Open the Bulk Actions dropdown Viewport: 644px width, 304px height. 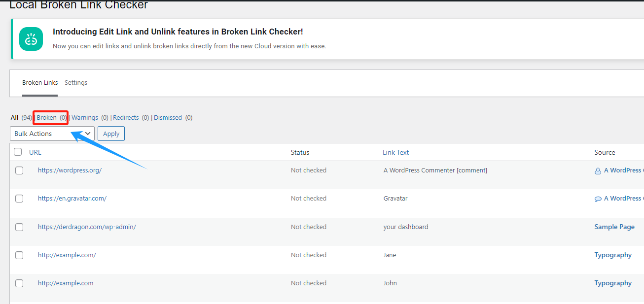click(x=52, y=133)
